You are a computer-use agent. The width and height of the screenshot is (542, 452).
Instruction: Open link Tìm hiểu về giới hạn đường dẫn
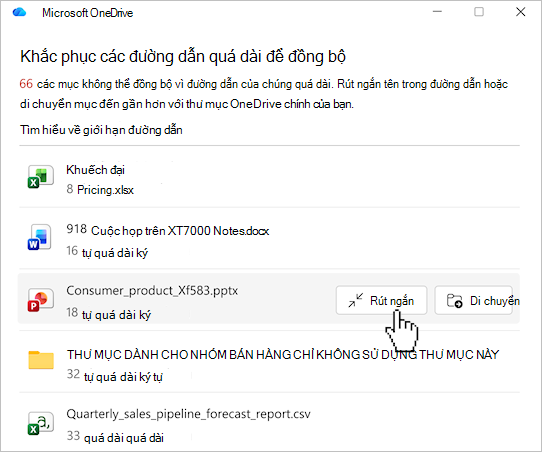101,130
